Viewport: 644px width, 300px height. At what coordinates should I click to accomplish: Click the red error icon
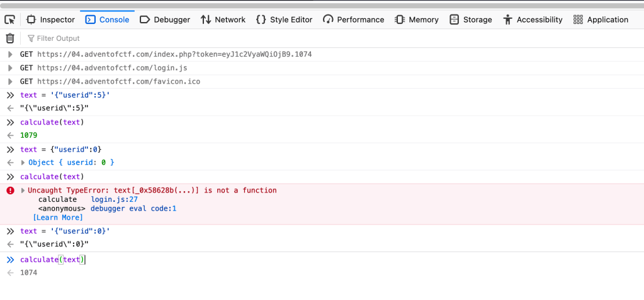[x=10, y=191]
